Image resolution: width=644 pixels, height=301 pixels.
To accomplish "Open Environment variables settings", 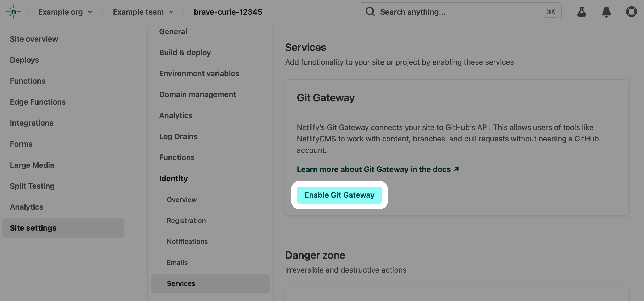I will tap(199, 74).
